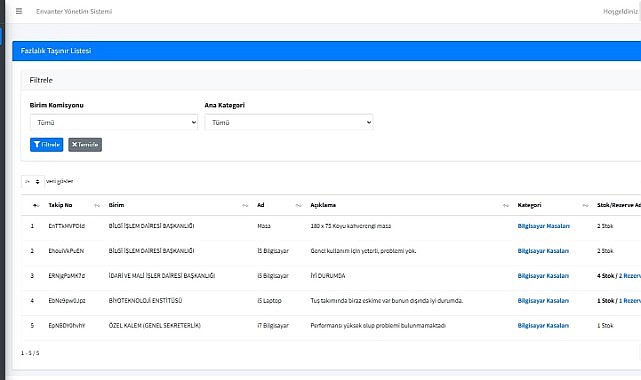The height and width of the screenshot is (380, 641).
Task: Click the Envanter Yönetim Sistemi title
Action: (74, 11)
